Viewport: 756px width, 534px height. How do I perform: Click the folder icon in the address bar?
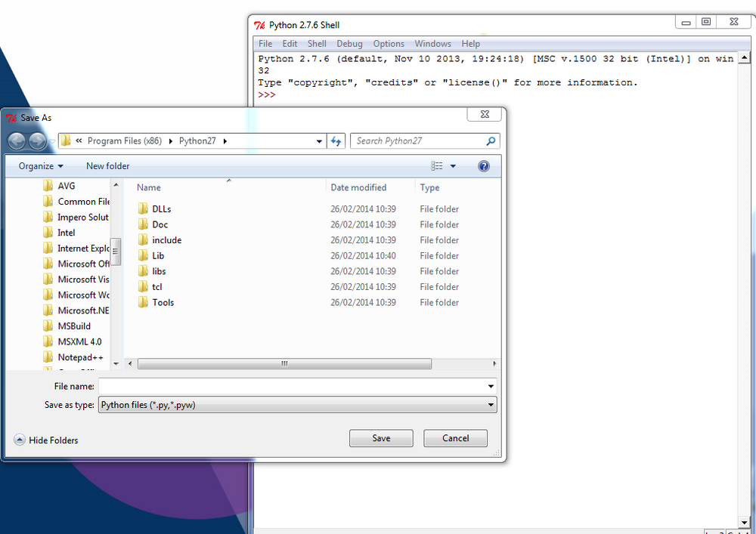66,140
